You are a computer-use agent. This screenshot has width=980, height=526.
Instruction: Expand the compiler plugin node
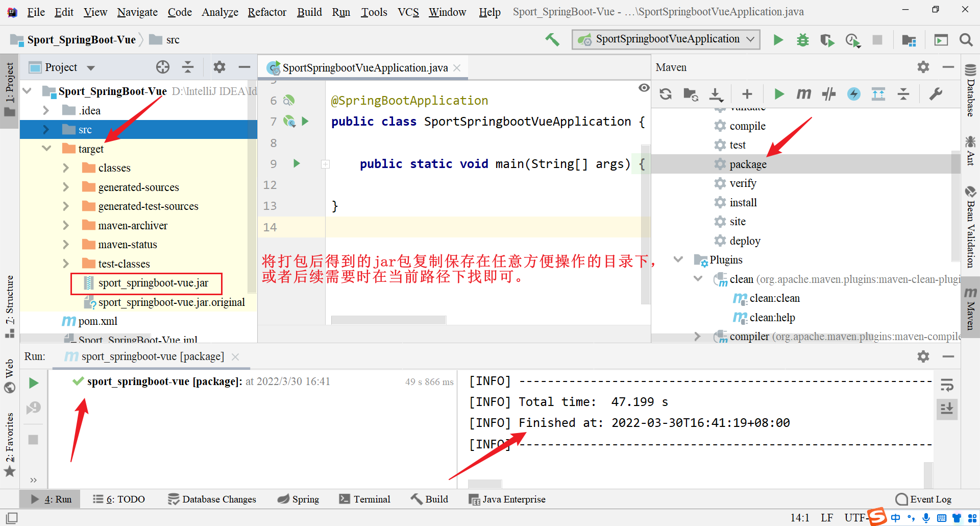point(698,336)
